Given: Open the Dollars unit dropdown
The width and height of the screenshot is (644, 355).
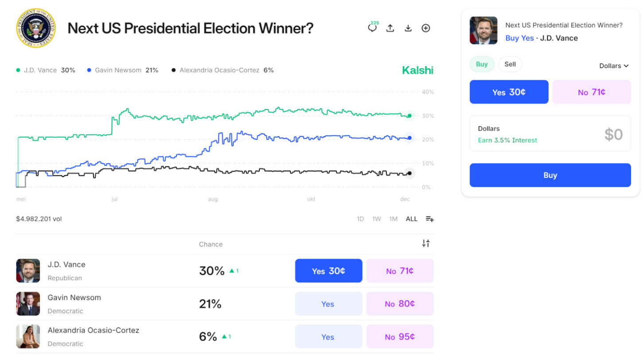Looking at the screenshot, I should click(614, 66).
